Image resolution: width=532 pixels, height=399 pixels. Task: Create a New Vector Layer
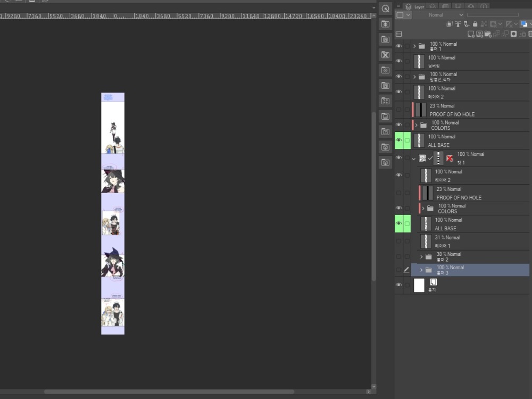(x=479, y=34)
